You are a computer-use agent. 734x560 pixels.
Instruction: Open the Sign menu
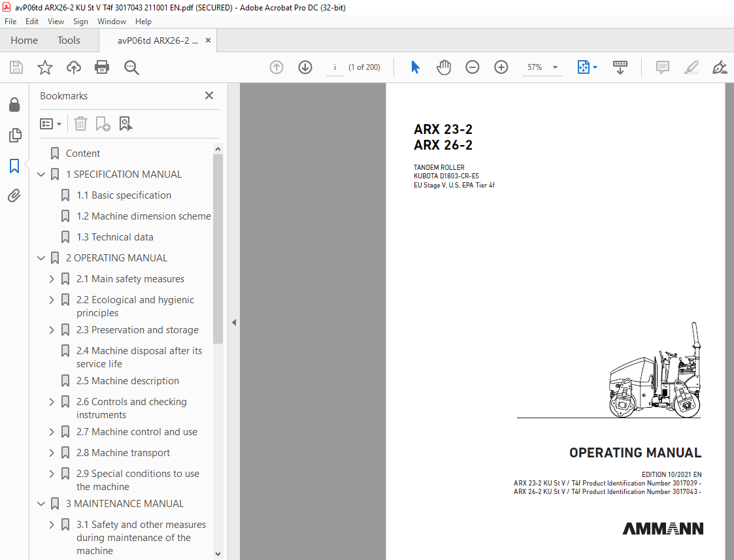(80, 22)
